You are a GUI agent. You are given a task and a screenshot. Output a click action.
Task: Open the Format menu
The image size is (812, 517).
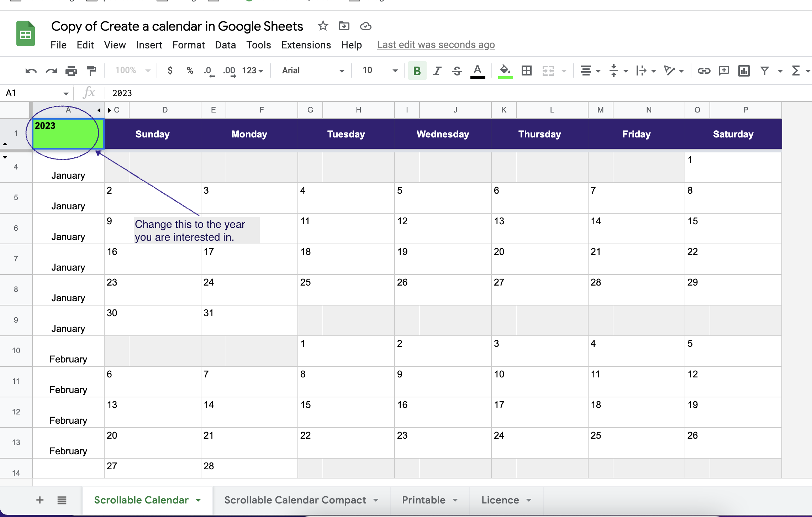[189, 45]
